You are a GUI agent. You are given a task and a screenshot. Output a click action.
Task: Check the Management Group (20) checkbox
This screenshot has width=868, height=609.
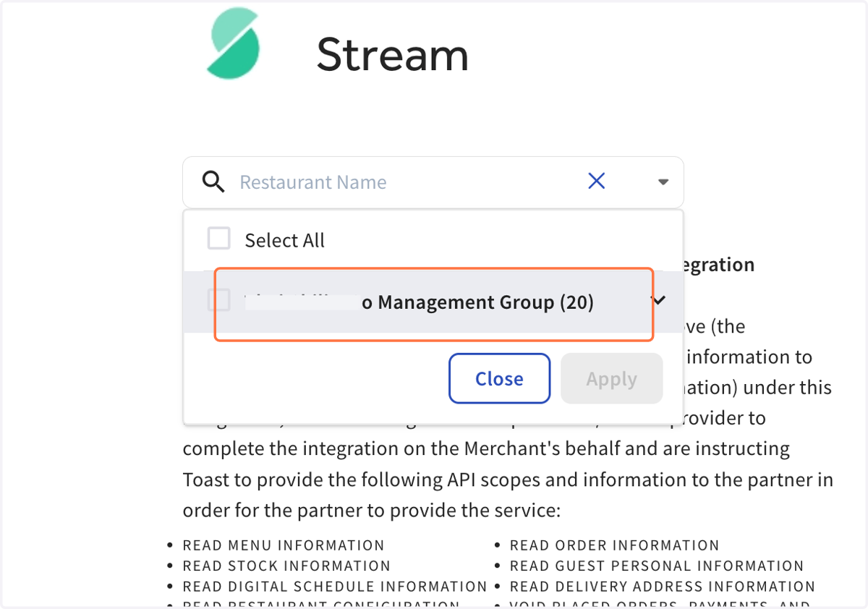pyautogui.click(x=219, y=300)
